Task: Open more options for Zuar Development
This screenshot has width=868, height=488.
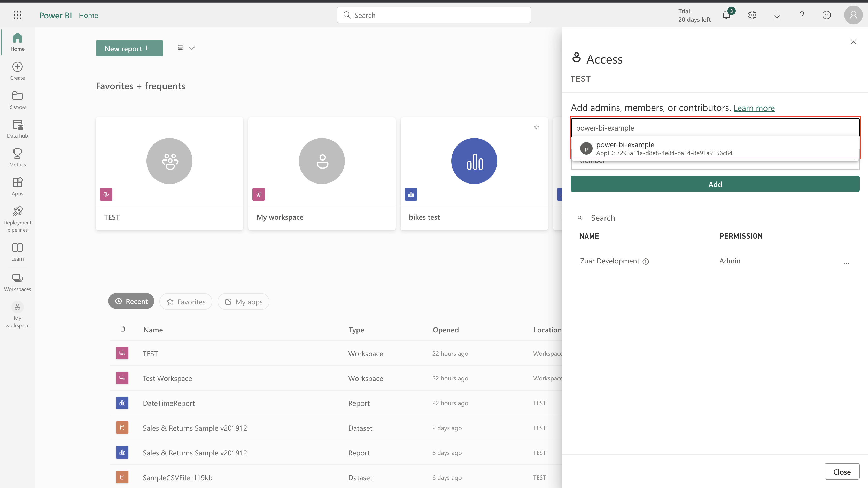Action: coord(846,263)
